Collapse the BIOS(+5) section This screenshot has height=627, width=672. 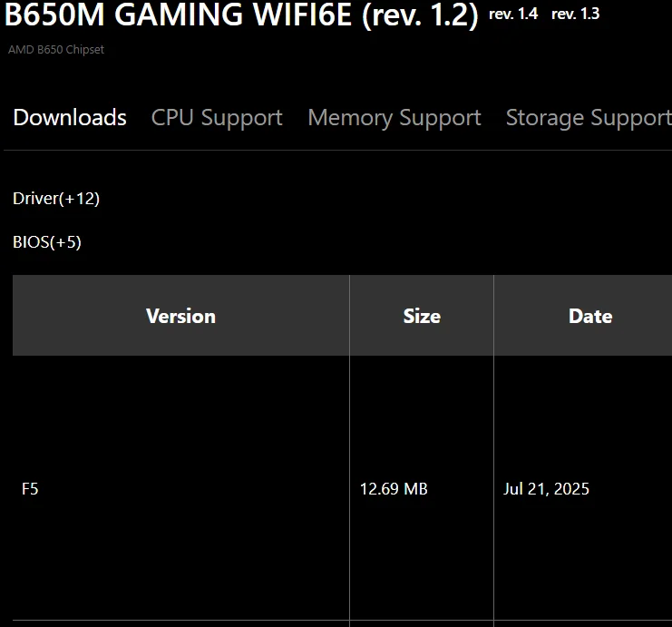pos(47,242)
